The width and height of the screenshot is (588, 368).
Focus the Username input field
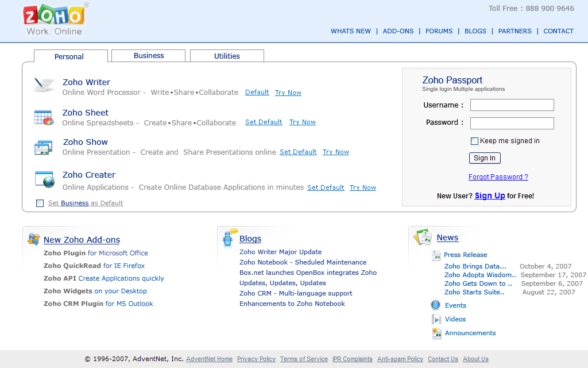[512, 105]
